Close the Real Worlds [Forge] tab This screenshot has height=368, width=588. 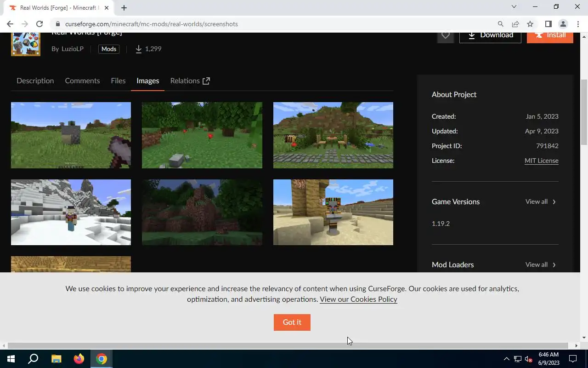[x=107, y=7]
